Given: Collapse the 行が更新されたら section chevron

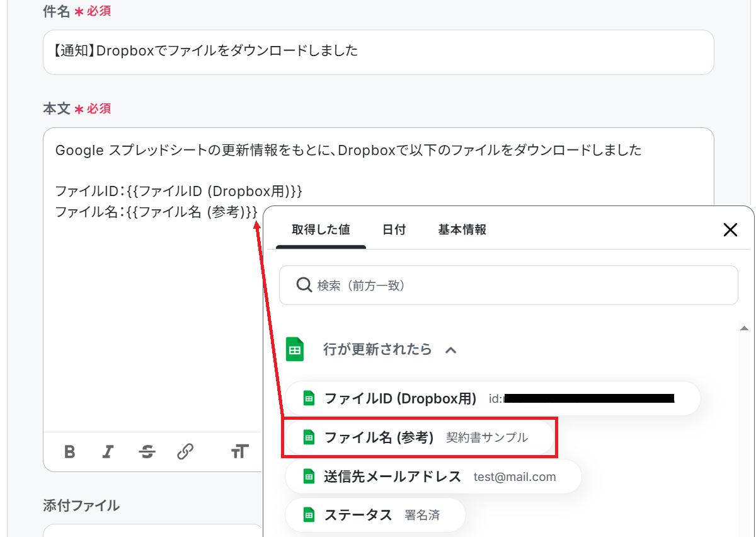Looking at the screenshot, I should pyautogui.click(x=451, y=350).
